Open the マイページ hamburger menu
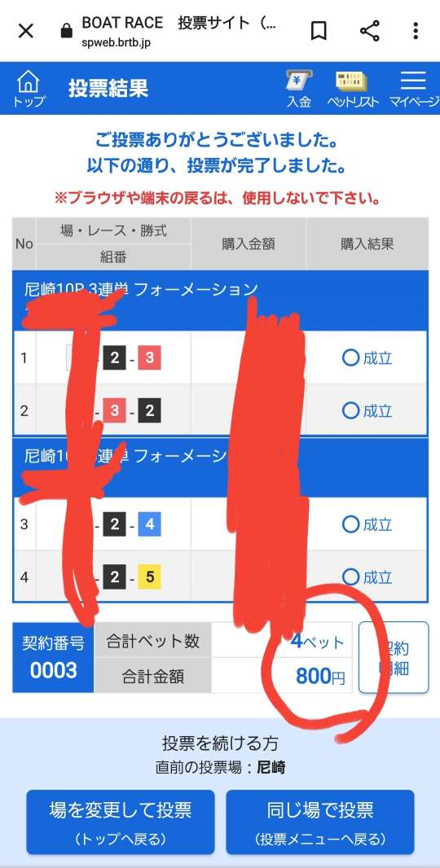The height and width of the screenshot is (868, 440). 413,89
